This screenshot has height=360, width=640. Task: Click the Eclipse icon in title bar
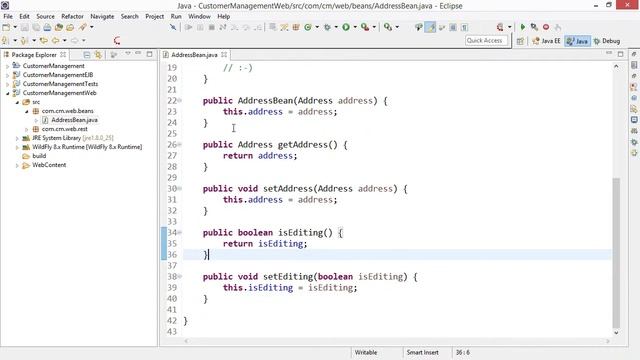[5, 6]
